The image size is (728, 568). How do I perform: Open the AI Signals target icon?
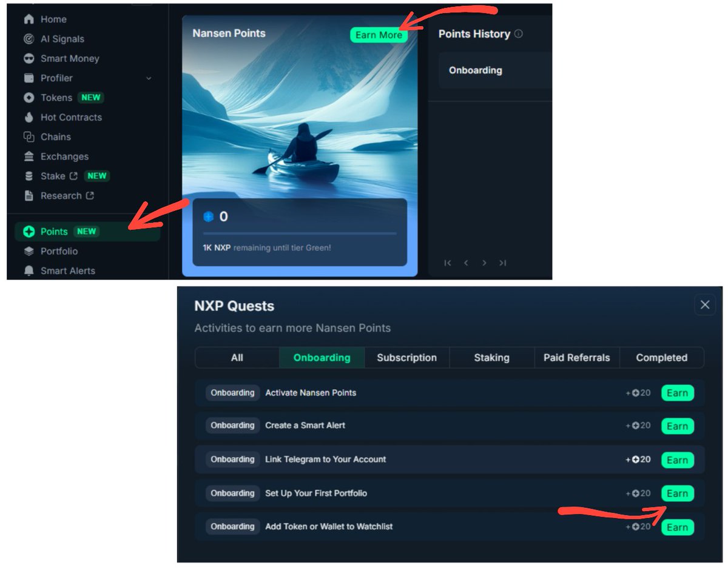point(29,39)
